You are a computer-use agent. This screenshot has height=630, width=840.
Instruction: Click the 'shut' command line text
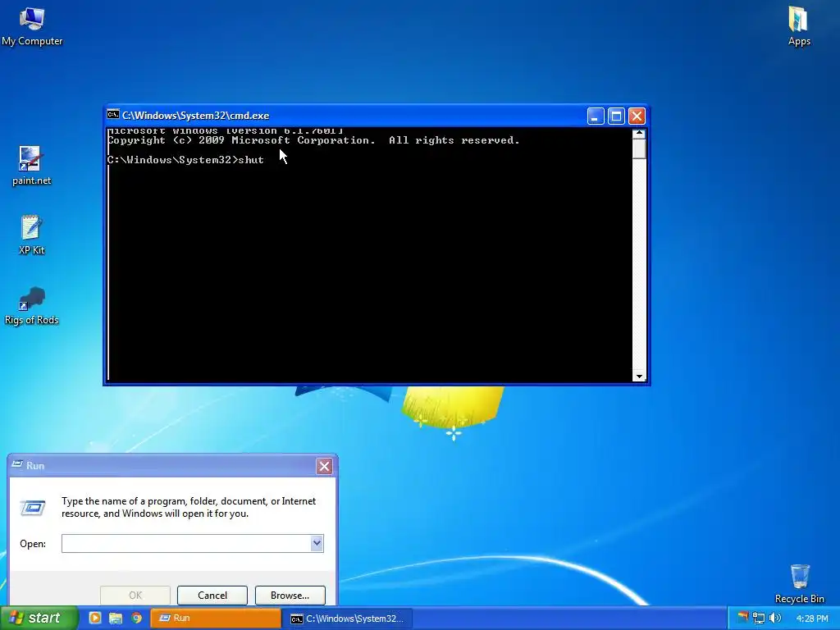point(251,160)
